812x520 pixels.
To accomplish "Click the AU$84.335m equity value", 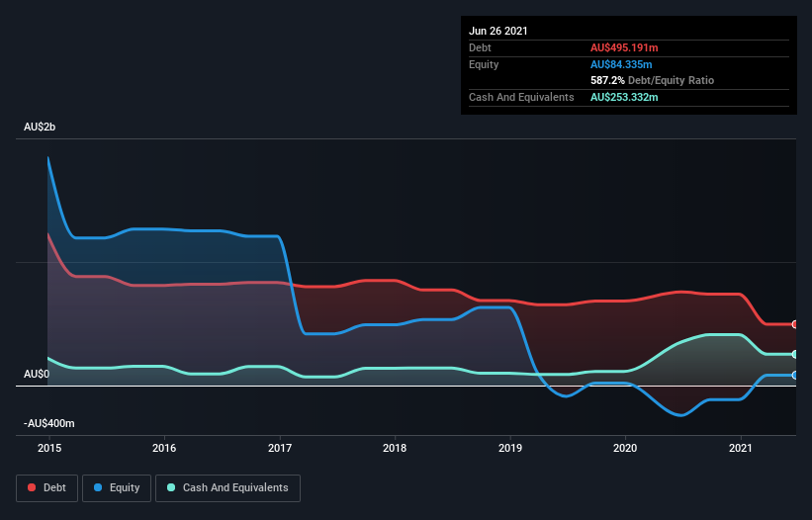I will pyautogui.click(x=621, y=64).
